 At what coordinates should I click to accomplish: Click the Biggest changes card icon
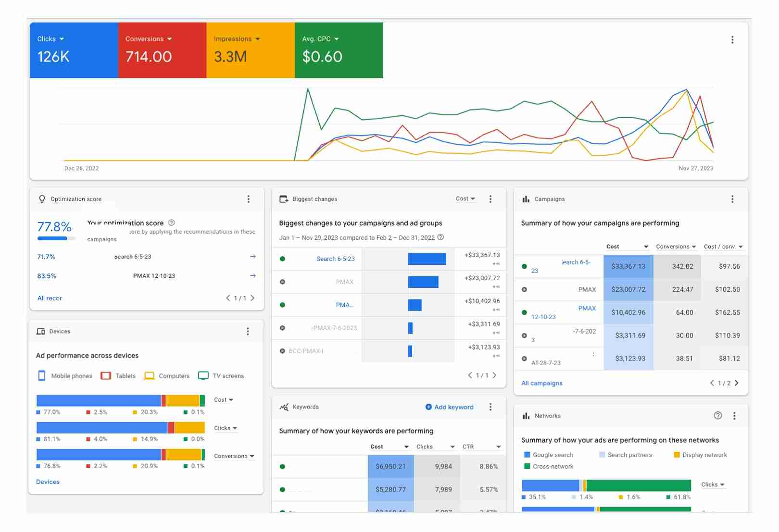tap(284, 198)
